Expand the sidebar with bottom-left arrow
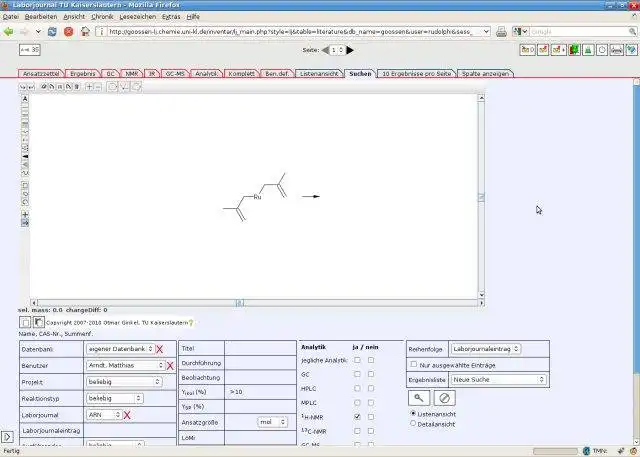Image resolution: width=640 pixels, height=457 pixels. tap(7, 437)
